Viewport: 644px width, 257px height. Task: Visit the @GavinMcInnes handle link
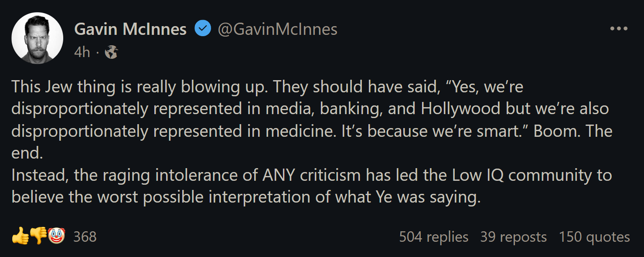tap(277, 29)
